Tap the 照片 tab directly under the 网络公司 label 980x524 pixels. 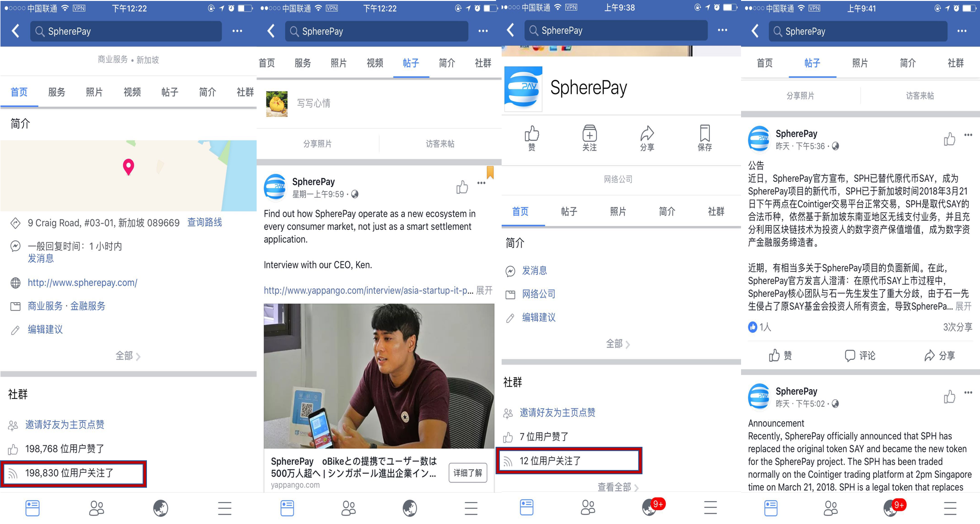[x=618, y=212]
